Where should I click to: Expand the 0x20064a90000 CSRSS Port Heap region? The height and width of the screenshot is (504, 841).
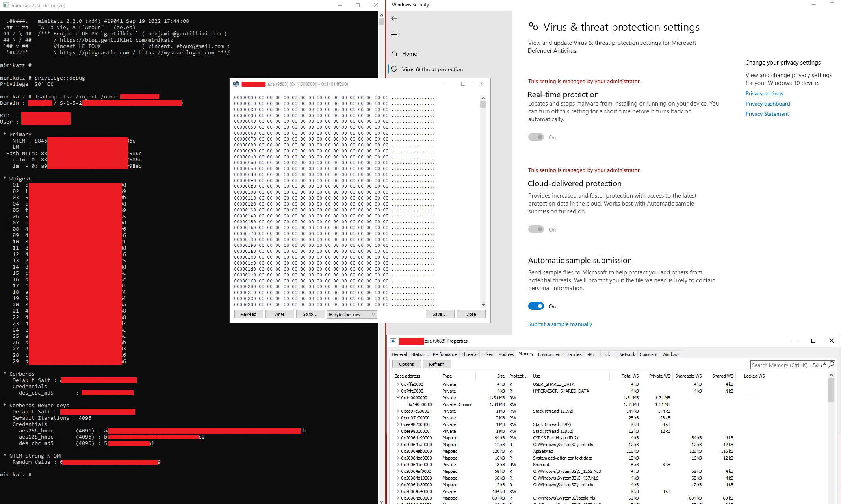(x=398, y=438)
